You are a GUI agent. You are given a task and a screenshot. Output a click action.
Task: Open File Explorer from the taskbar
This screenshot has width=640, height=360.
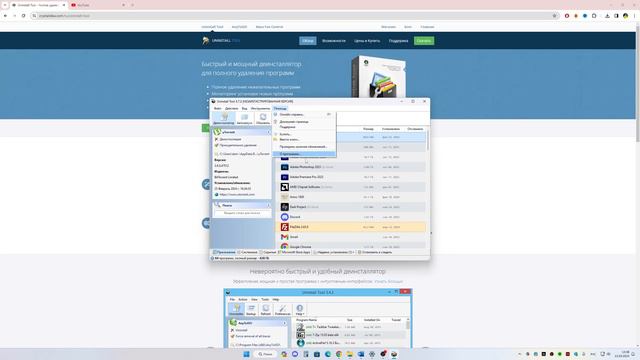coord(350,354)
